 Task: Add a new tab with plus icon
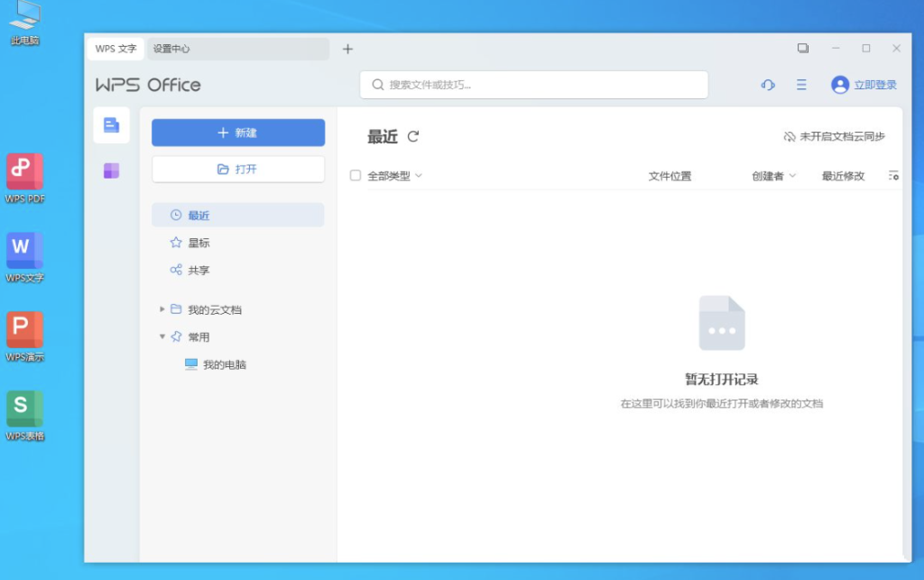[347, 49]
